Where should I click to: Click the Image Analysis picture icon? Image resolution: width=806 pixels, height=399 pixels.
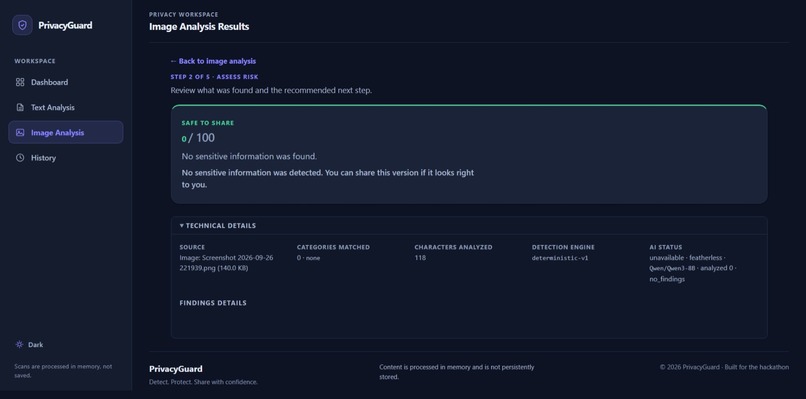coord(20,133)
